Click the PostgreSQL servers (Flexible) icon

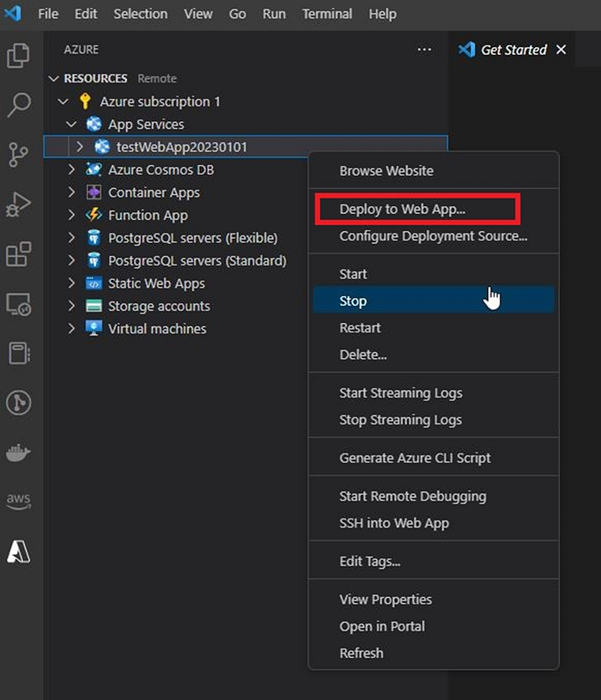[94, 238]
